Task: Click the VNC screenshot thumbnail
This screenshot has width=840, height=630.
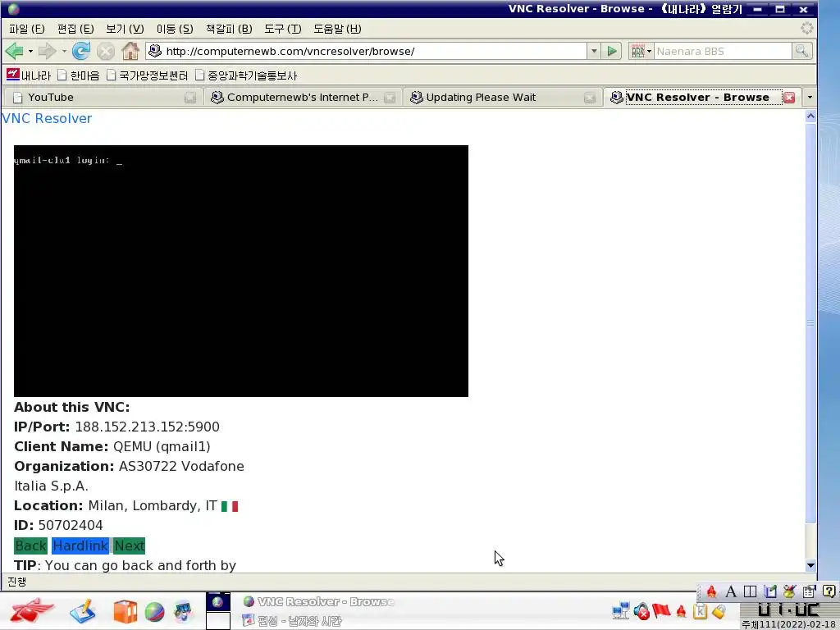Action: tap(241, 271)
